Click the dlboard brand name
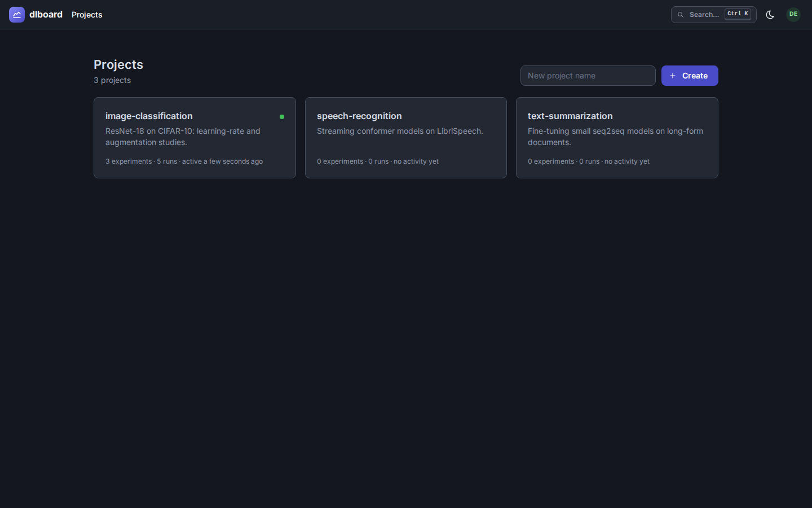Screen dimensions: 812x508 tap(46, 15)
